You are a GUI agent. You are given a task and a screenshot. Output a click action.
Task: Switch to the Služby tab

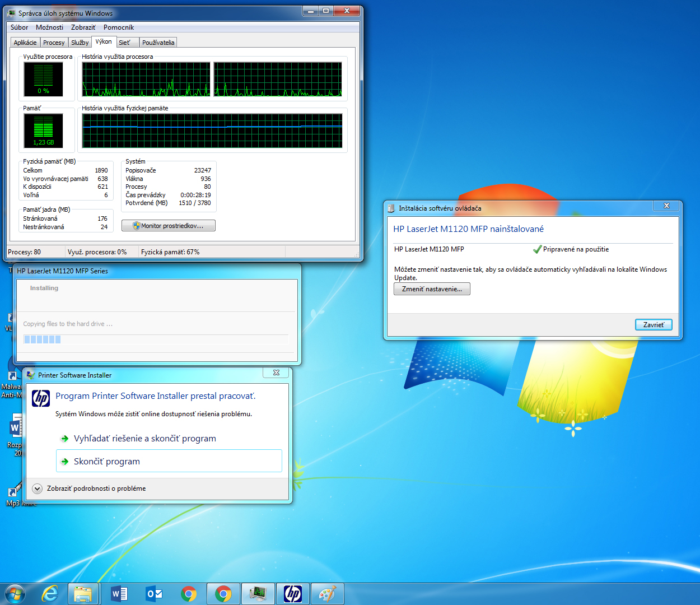click(x=80, y=43)
